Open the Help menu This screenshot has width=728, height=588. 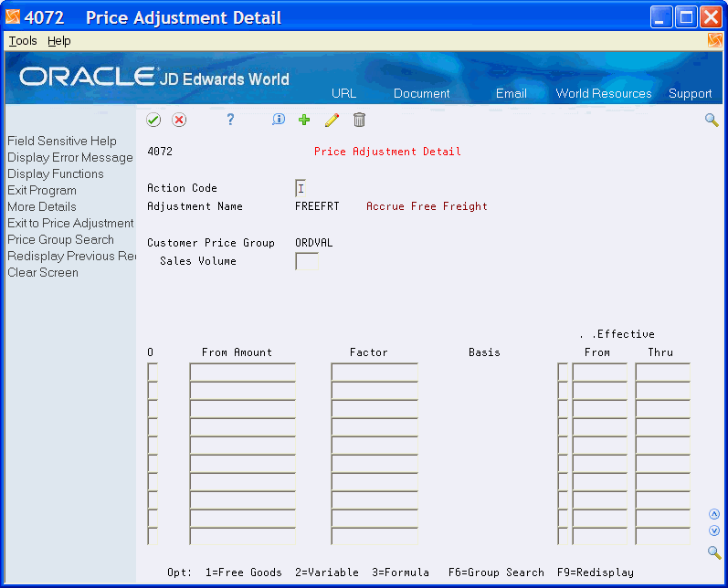(x=59, y=41)
